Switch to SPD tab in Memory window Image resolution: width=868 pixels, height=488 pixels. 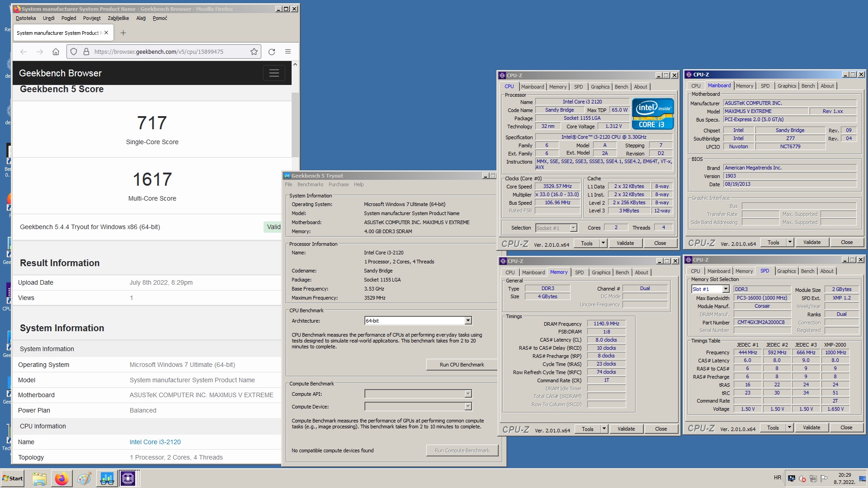click(x=579, y=272)
